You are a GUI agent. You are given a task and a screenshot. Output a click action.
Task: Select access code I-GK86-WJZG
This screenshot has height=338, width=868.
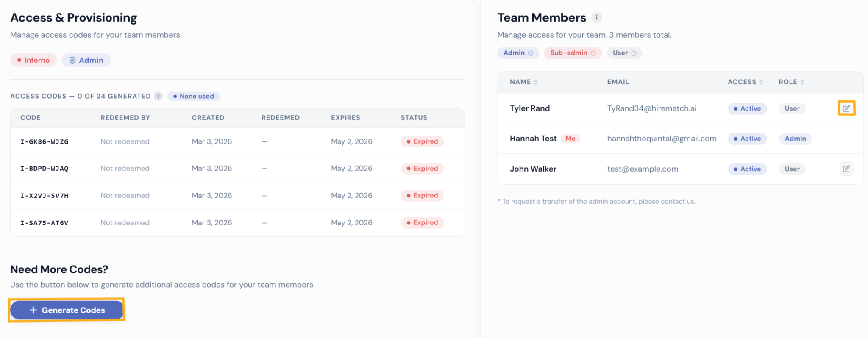(x=44, y=141)
